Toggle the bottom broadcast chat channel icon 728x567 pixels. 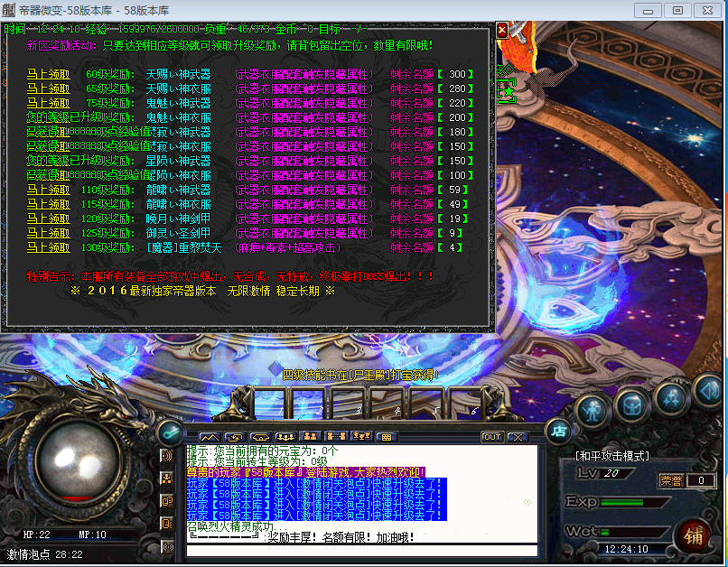[x=167, y=546]
